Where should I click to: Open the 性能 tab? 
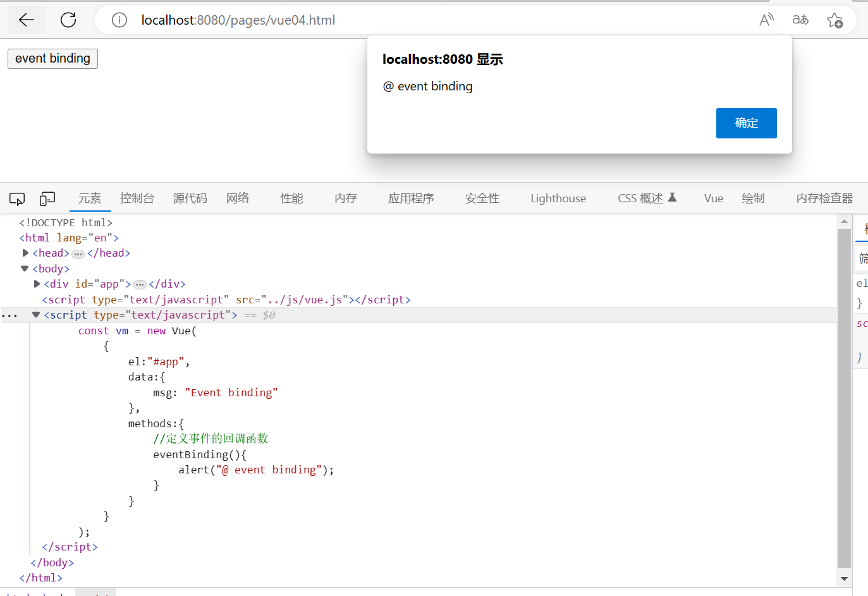(292, 198)
